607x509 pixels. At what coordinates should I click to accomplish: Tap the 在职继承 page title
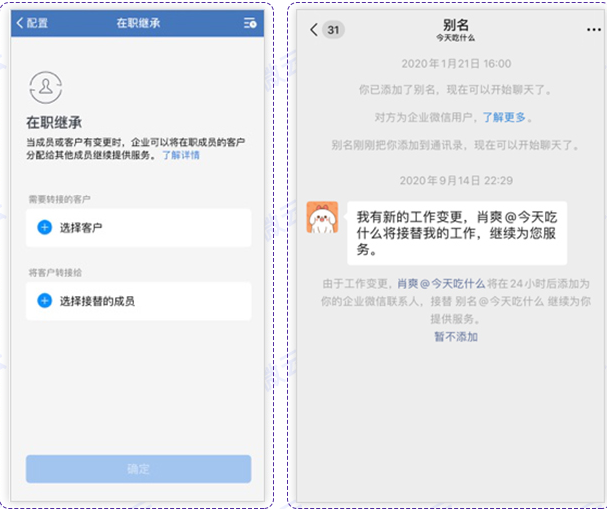[137, 23]
